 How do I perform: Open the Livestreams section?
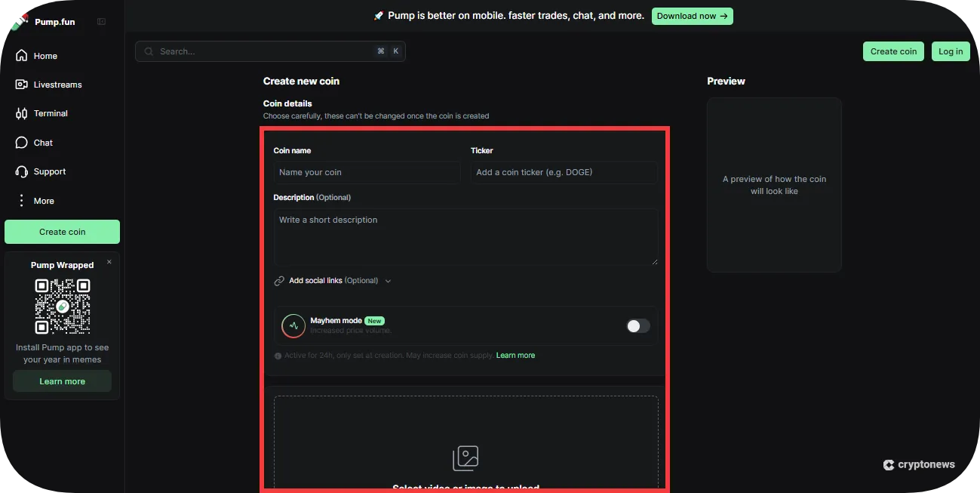20,84
